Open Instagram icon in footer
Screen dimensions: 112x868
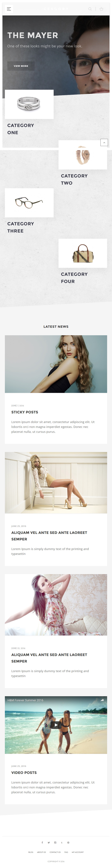tap(55, 842)
